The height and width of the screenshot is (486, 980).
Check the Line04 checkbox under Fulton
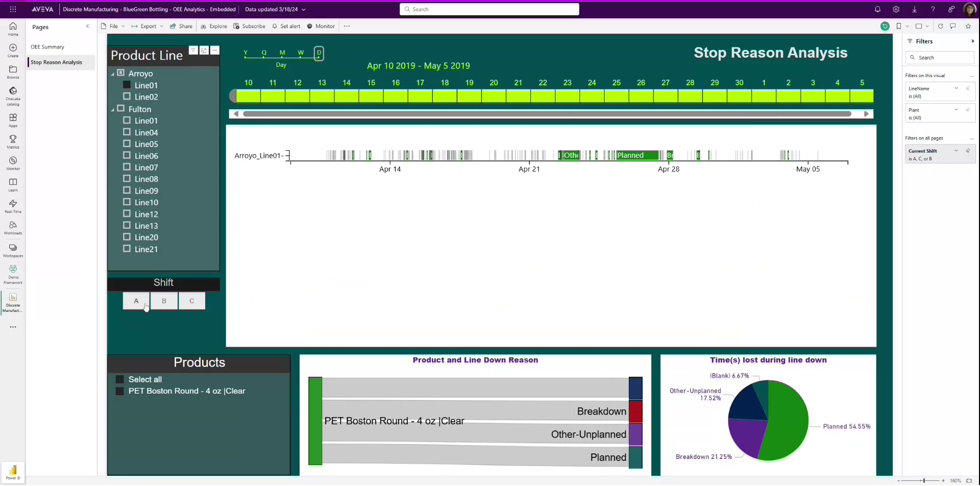coord(127,132)
